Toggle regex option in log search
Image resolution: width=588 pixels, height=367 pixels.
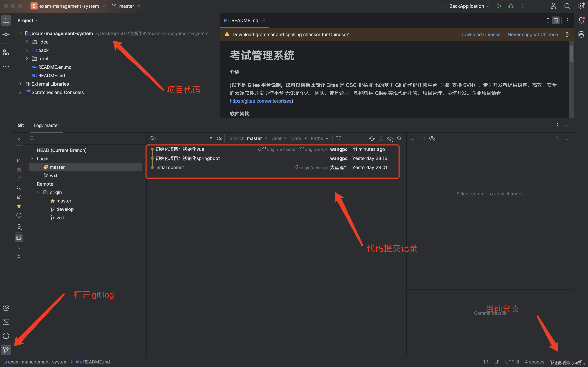click(210, 138)
